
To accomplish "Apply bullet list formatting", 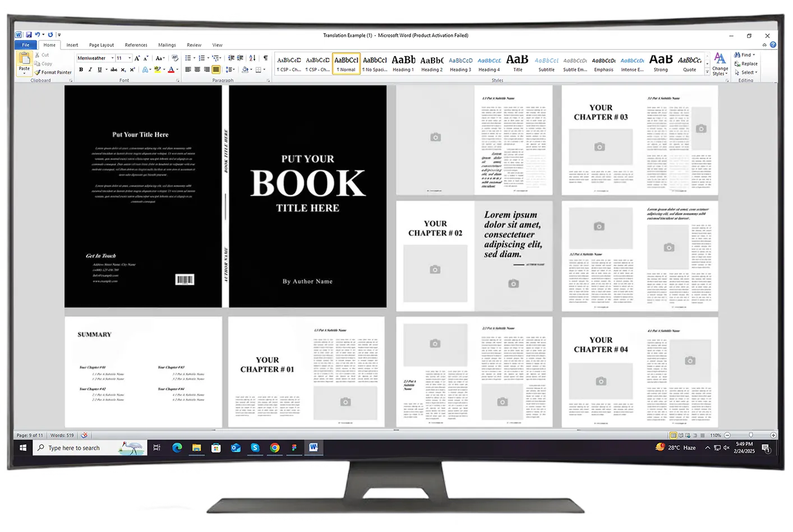I will point(188,58).
